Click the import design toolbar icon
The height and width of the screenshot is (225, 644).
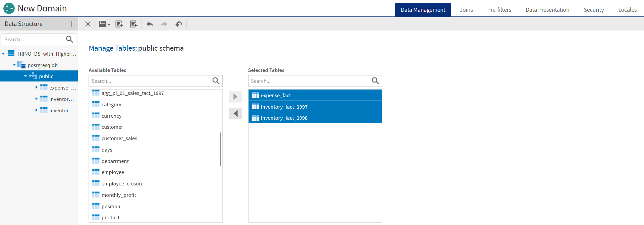[x=134, y=24]
